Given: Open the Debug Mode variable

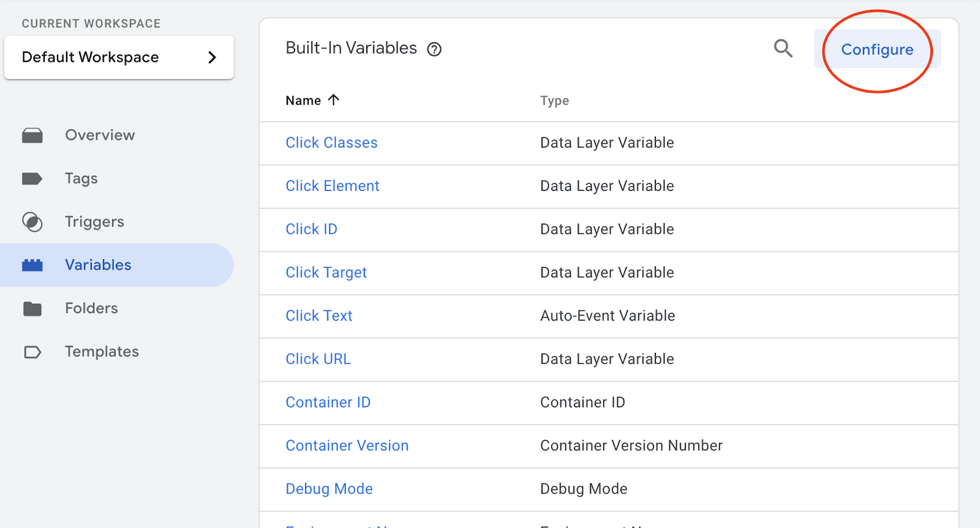Looking at the screenshot, I should pos(329,489).
